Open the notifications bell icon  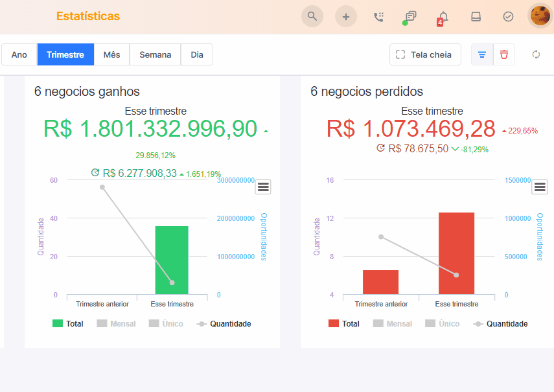click(443, 17)
